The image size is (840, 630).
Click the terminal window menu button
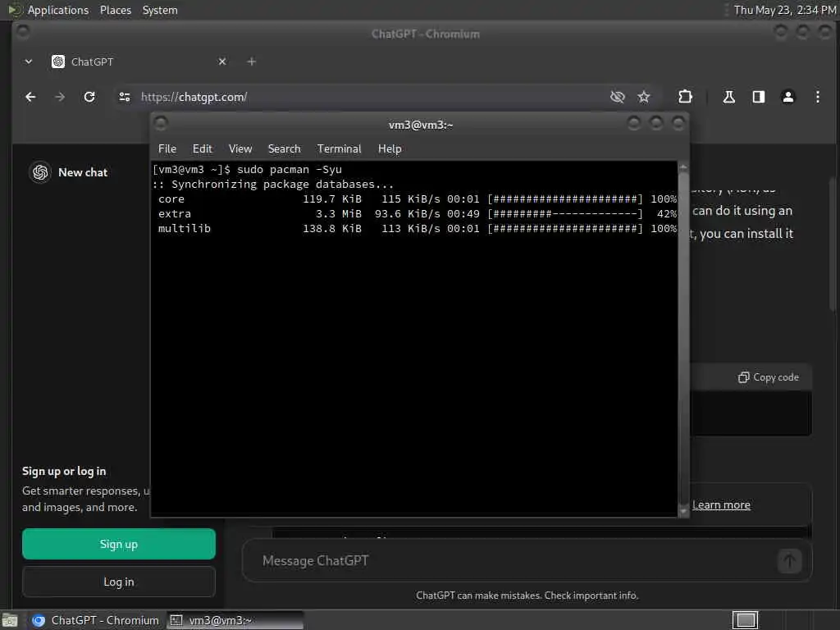pyautogui.click(x=161, y=124)
